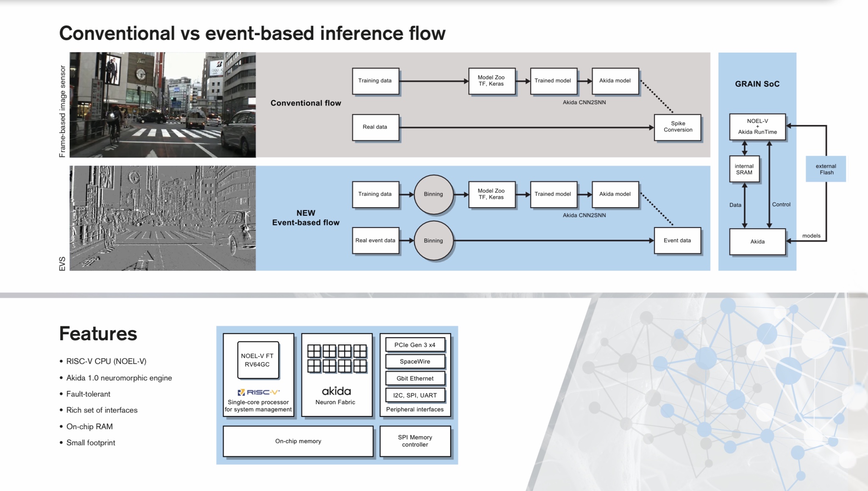
Task: Click Model Zoo box in Conventional flow
Action: 492,81
